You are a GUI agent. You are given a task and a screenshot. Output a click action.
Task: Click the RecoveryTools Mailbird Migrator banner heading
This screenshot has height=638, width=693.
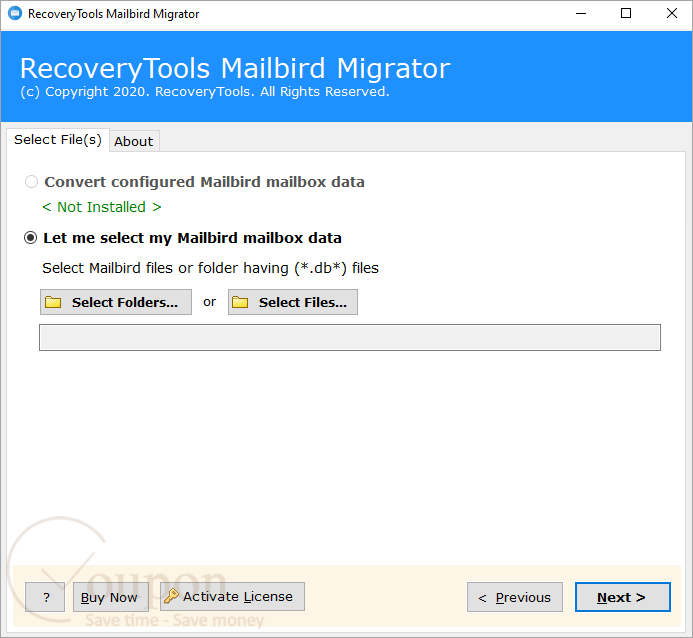235,68
